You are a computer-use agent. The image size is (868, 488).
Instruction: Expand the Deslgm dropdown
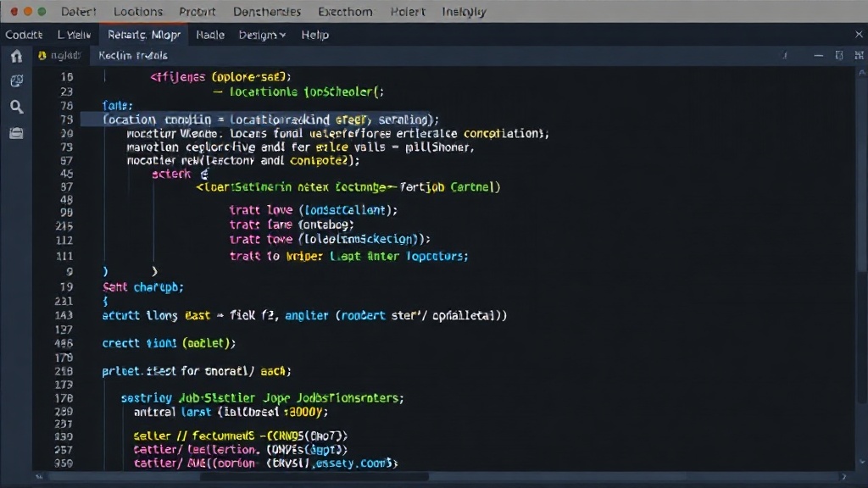tap(262, 35)
